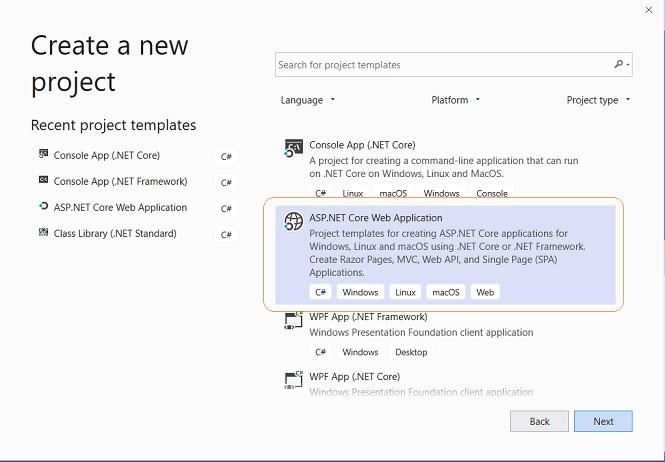Screen dimensions: 665x462
Task: Open the Platform filter dropdown
Action: (455, 100)
